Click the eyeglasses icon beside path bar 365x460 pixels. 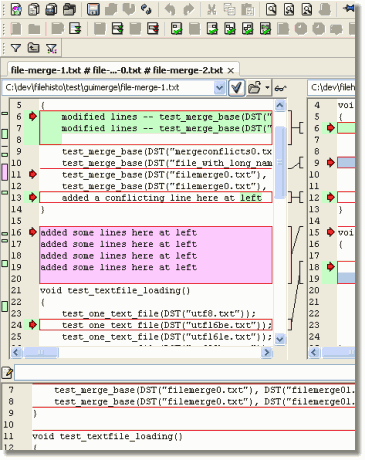pos(280,88)
